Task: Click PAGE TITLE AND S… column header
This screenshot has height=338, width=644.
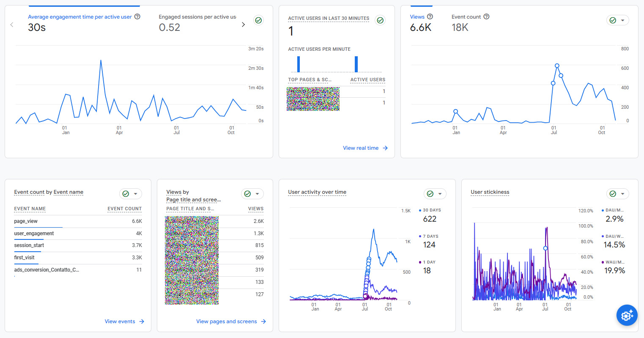Action: click(x=190, y=209)
